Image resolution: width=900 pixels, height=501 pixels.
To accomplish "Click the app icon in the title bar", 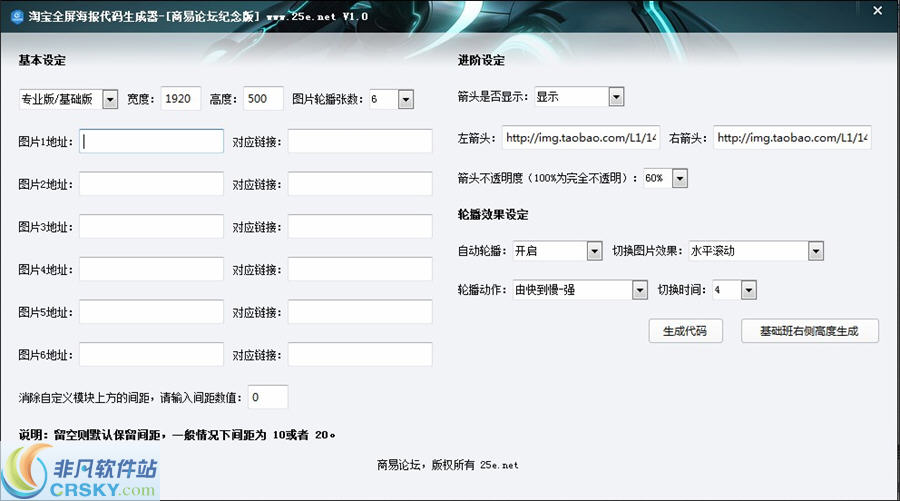I will [17, 16].
